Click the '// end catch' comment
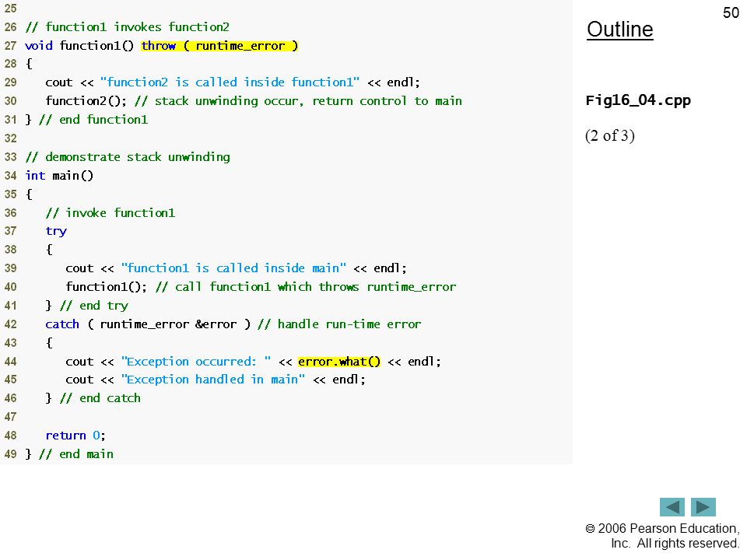Viewport: 747px width, 560px height. coord(100,398)
